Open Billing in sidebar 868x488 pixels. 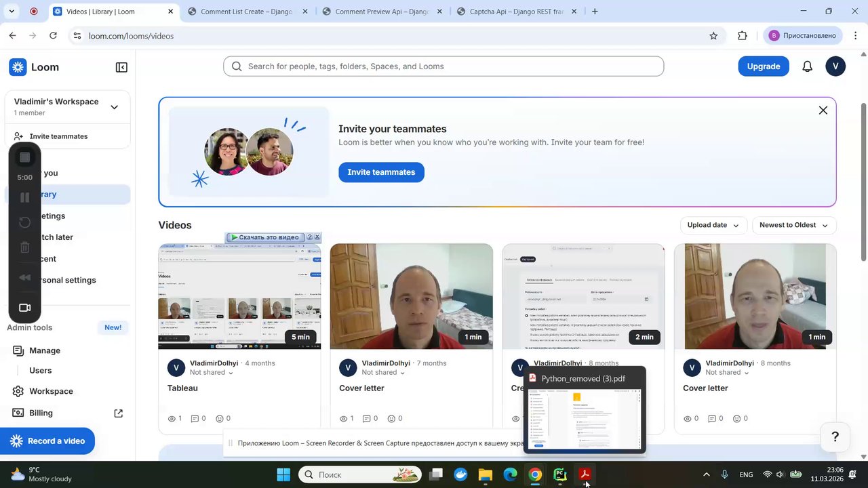point(41,413)
